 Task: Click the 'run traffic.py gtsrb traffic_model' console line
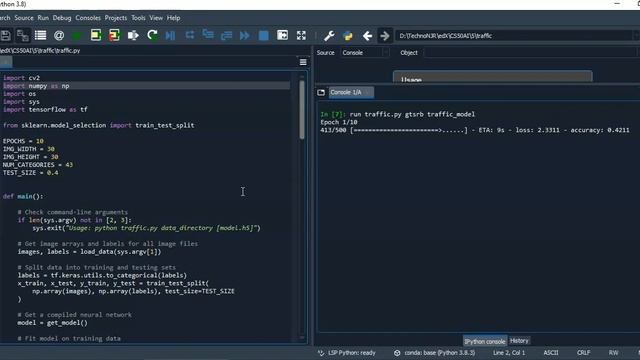[x=412, y=114]
